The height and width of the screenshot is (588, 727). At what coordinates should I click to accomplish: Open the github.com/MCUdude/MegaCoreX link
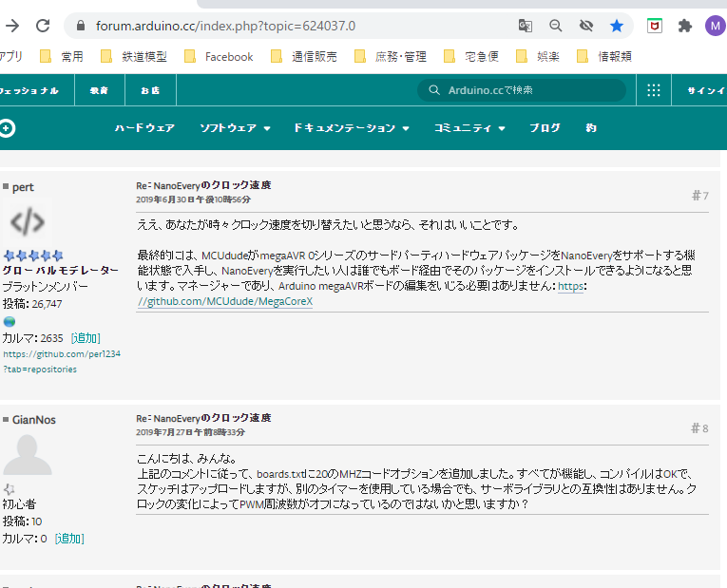click(225, 301)
